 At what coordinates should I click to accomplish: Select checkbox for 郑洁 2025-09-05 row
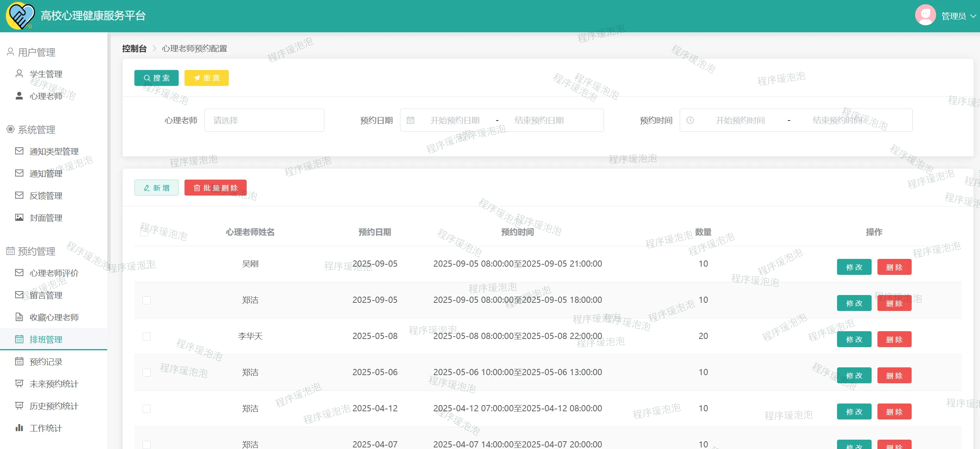(146, 300)
